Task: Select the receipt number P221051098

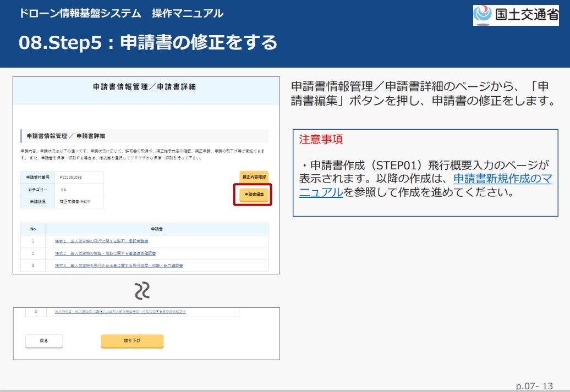Action: pyautogui.click(x=72, y=177)
